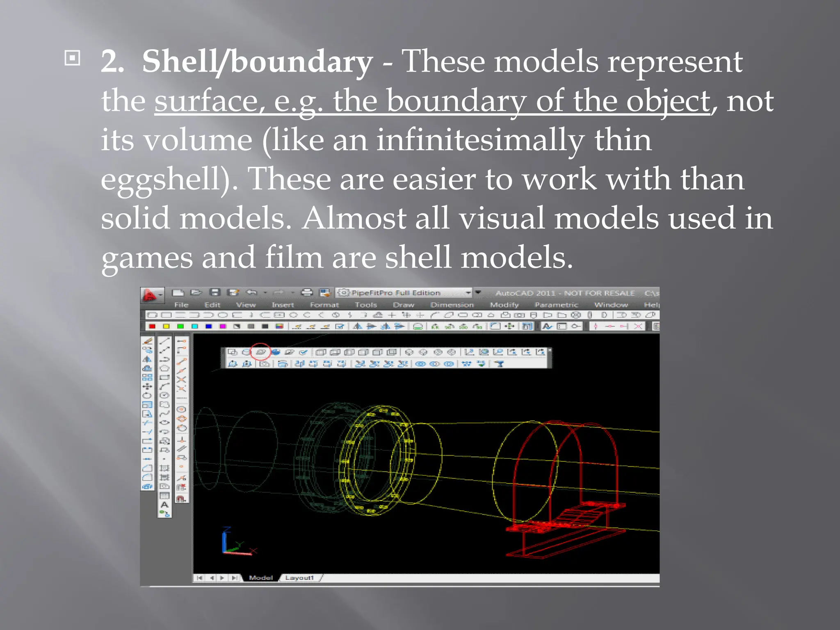The height and width of the screenshot is (630, 840).
Task: Click the Plot printer icon
Action: pyautogui.click(x=307, y=292)
